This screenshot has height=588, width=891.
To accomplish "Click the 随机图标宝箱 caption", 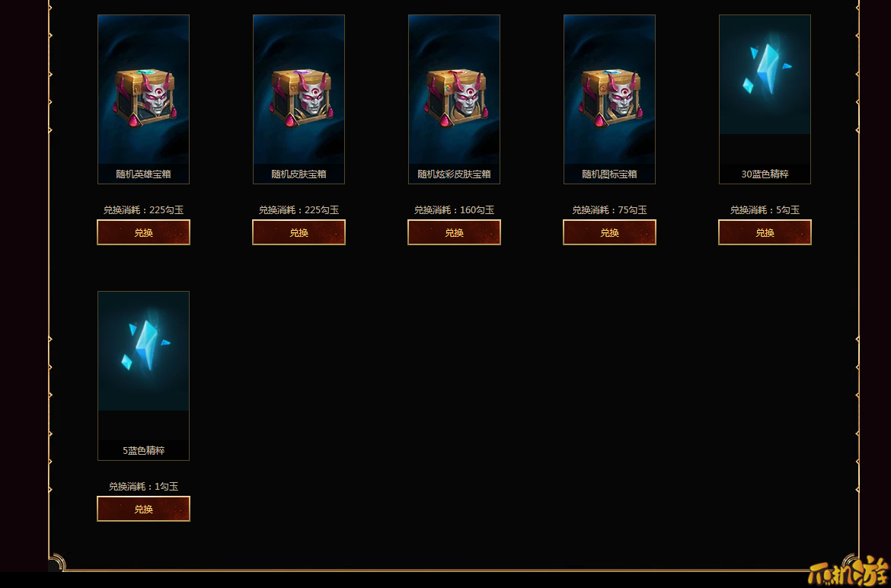I will (609, 174).
